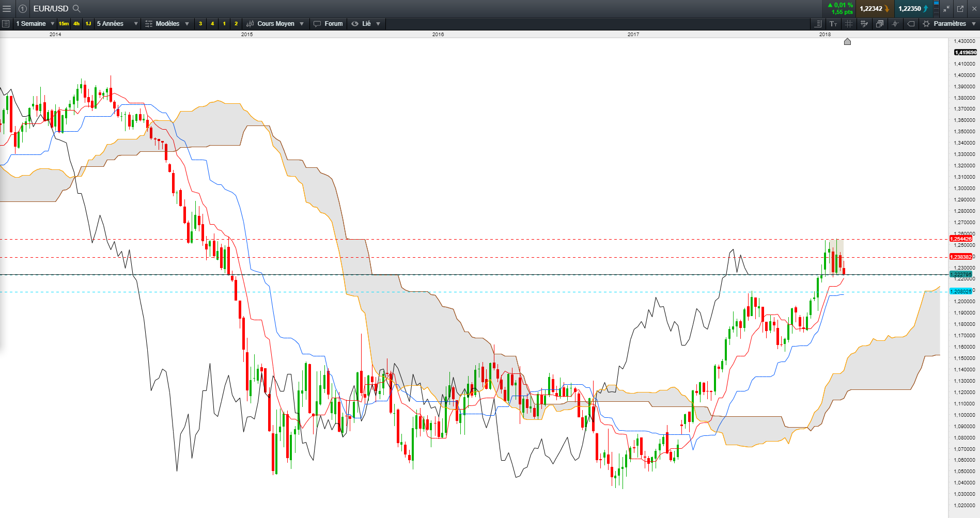Expand the Cours Moyen price type dropdown

(x=302, y=24)
